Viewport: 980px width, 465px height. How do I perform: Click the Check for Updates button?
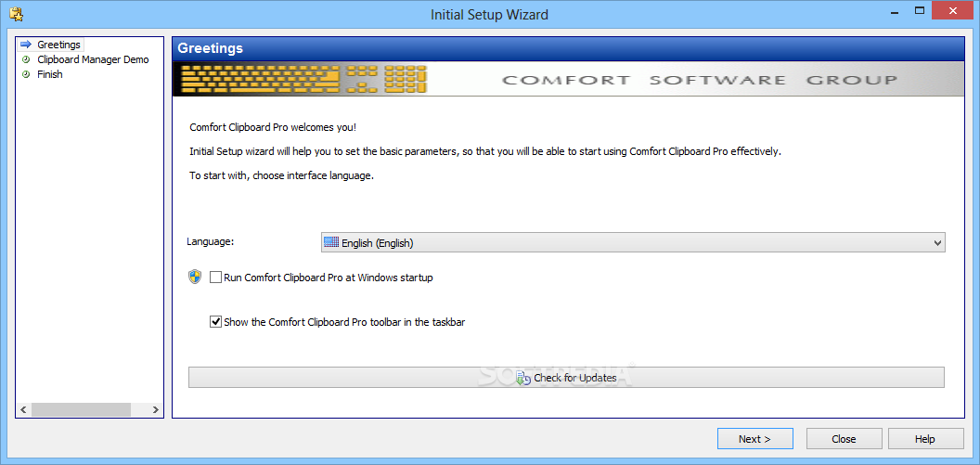point(566,378)
